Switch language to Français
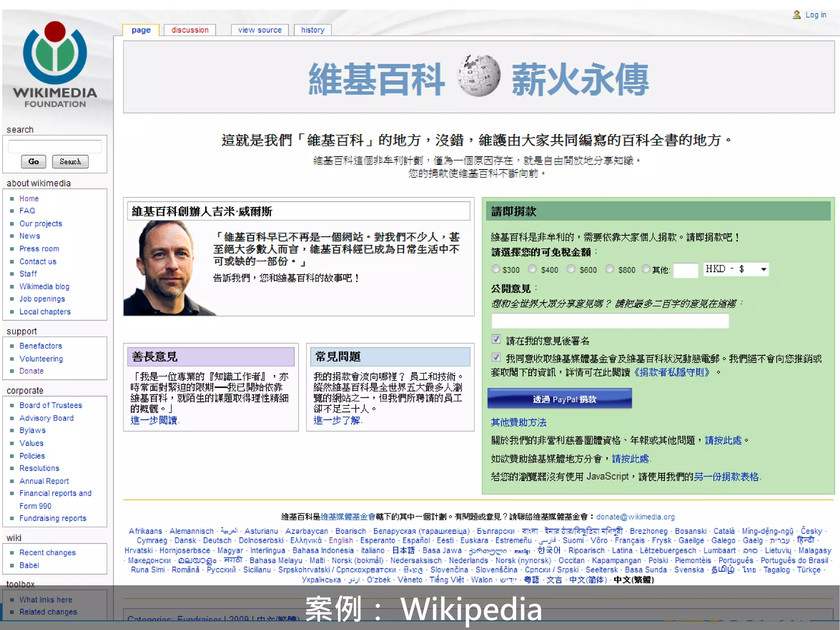This screenshot has height=630, width=840. [630, 541]
